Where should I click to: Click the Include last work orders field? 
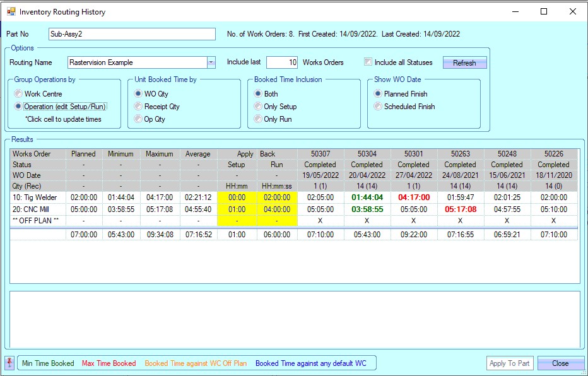click(282, 62)
